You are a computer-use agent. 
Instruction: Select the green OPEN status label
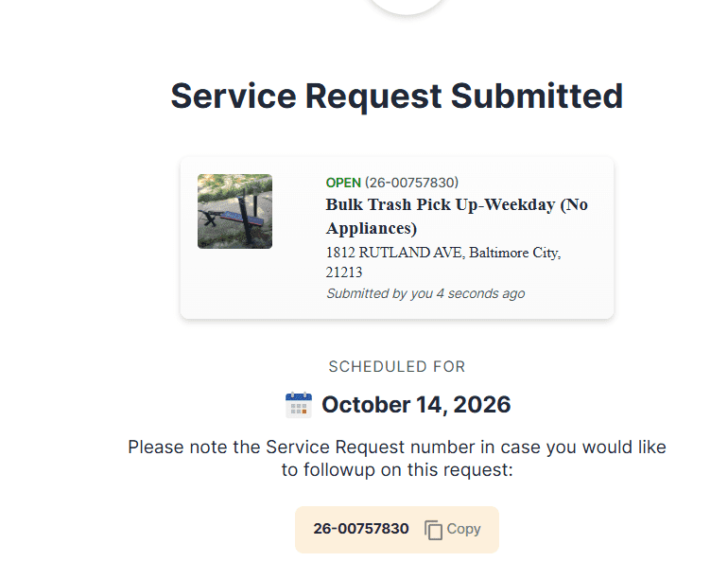(343, 183)
